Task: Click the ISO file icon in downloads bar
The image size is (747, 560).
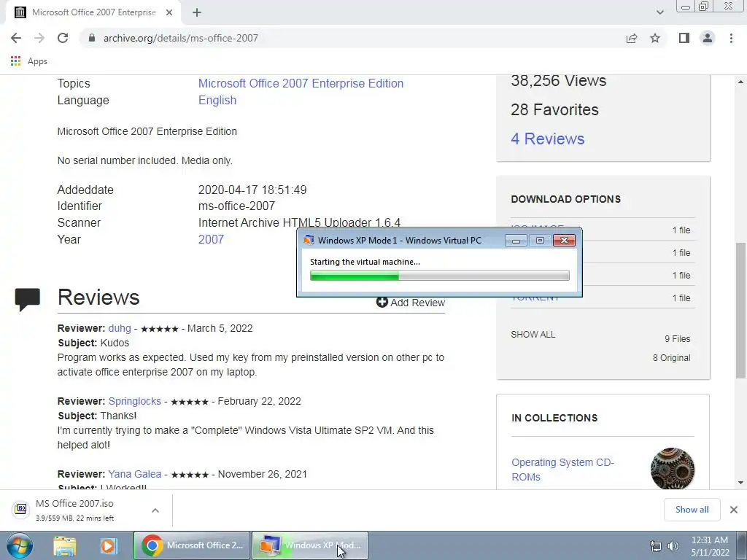Action: point(20,509)
